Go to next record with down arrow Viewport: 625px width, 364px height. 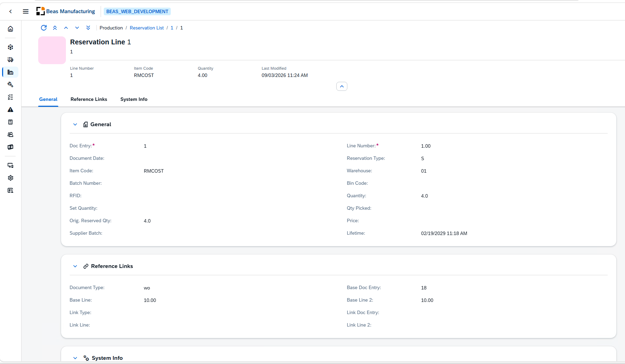[x=77, y=28]
